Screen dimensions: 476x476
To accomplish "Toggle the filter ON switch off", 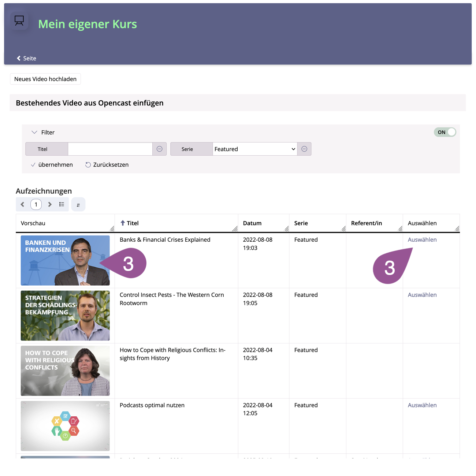I will click(445, 132).
